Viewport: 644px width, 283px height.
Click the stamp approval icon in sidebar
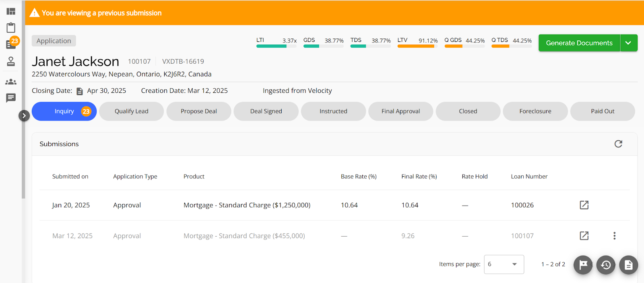pos(11,61)
